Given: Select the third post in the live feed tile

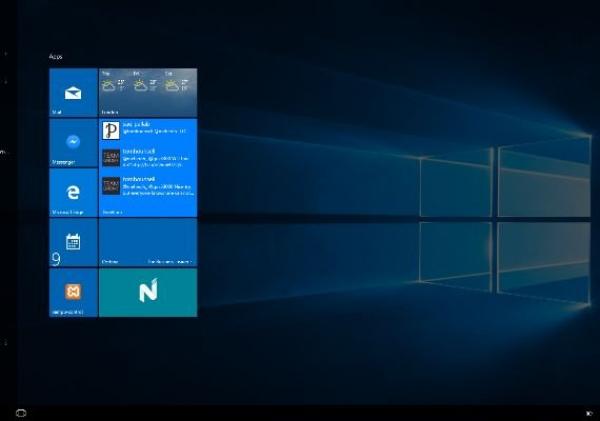Looking at the screenshot, I should point(148,187).
